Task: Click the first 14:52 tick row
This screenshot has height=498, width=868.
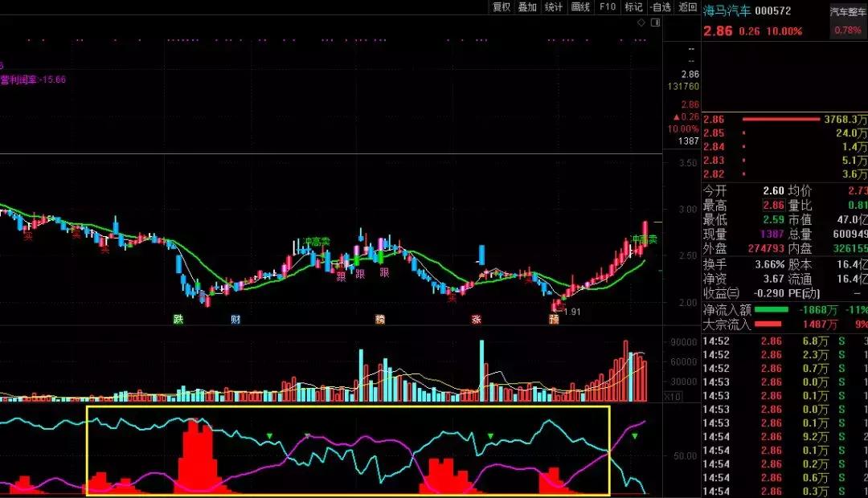Action: (784, 341)
